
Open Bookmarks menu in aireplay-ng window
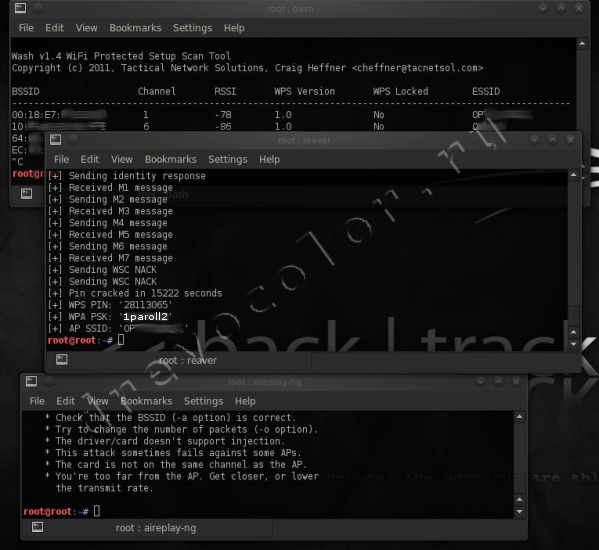[x=146, y=401]
